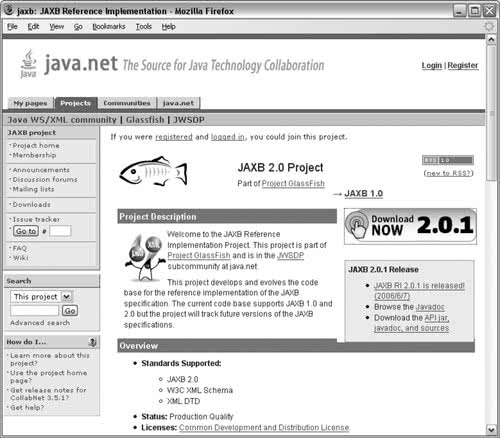This screenshot has height=438, width=500.
Task: Click the search Go button
Action: (70, 311)
